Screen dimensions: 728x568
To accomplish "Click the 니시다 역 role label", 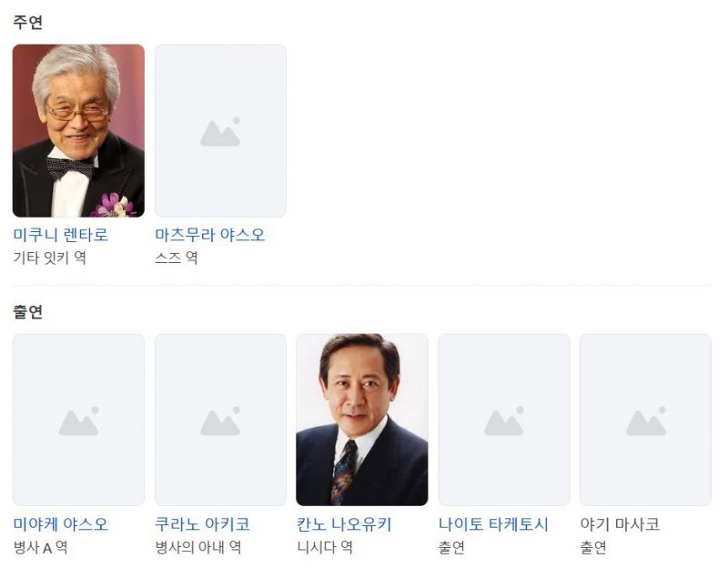I will pyautogui.click(x=325, y=547).
